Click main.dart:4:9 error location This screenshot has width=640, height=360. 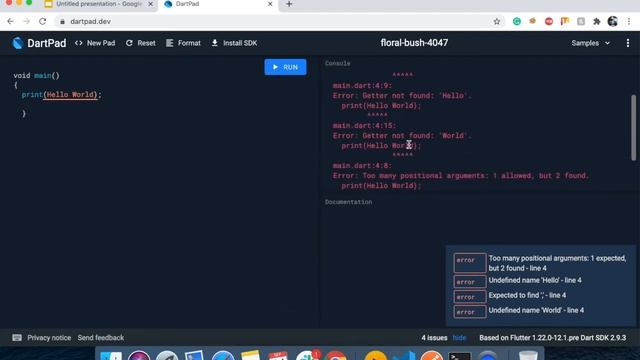click(x=362, y=86)
